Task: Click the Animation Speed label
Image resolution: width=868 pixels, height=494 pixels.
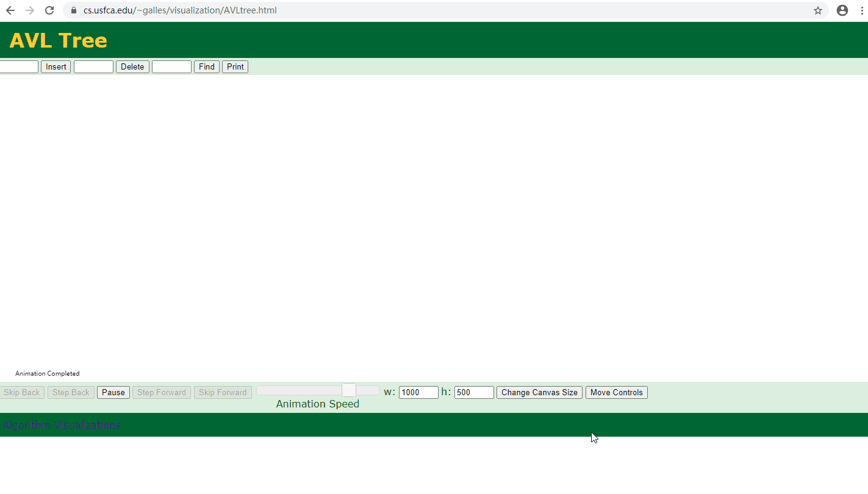Action: pyautogui.click(x=318, y=404)
